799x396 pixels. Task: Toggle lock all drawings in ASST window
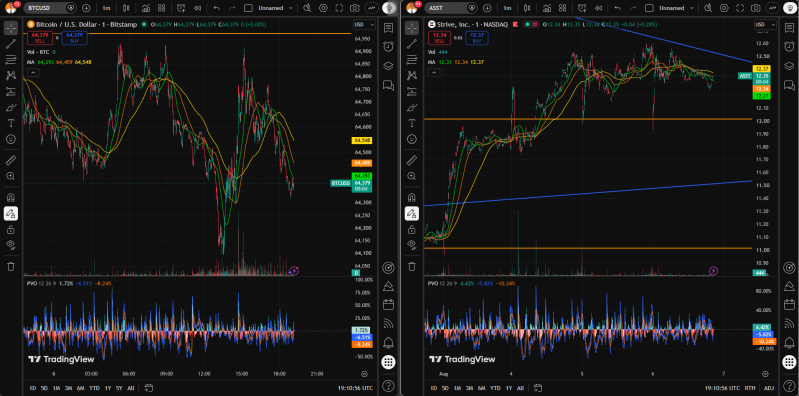[412, 229]
